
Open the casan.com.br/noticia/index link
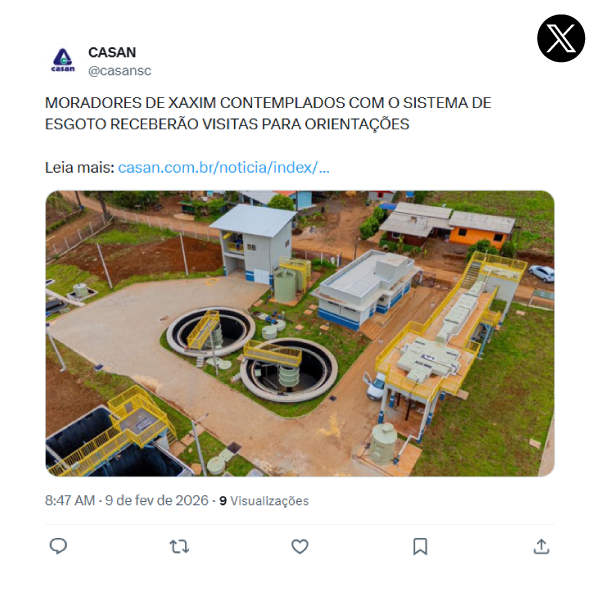(224, 168)
